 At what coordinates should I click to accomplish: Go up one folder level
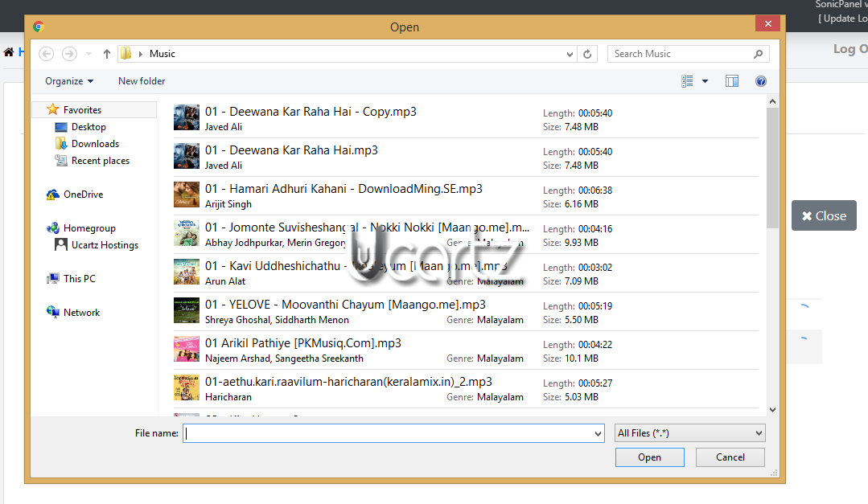click(107, 54)
